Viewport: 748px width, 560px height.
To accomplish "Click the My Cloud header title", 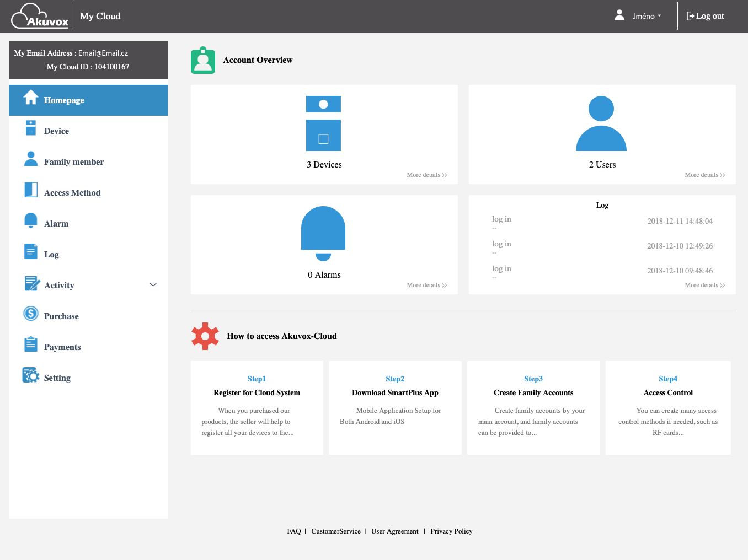I will (x=100, y=16).
